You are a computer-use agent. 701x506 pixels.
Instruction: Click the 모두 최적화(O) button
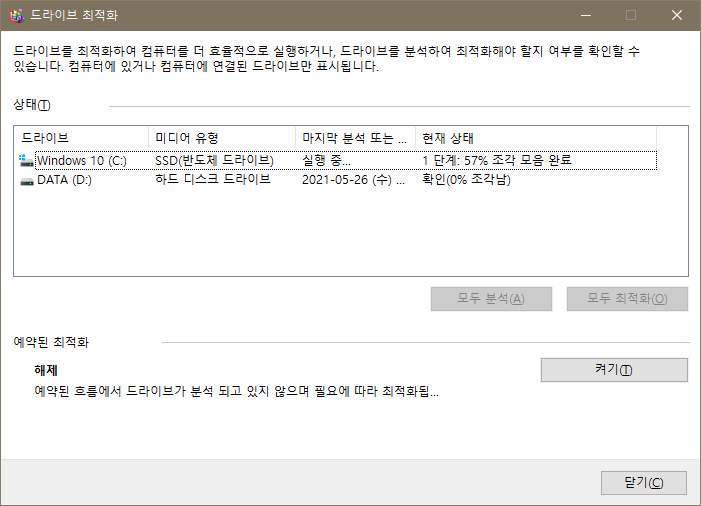[x=627, y=299]
